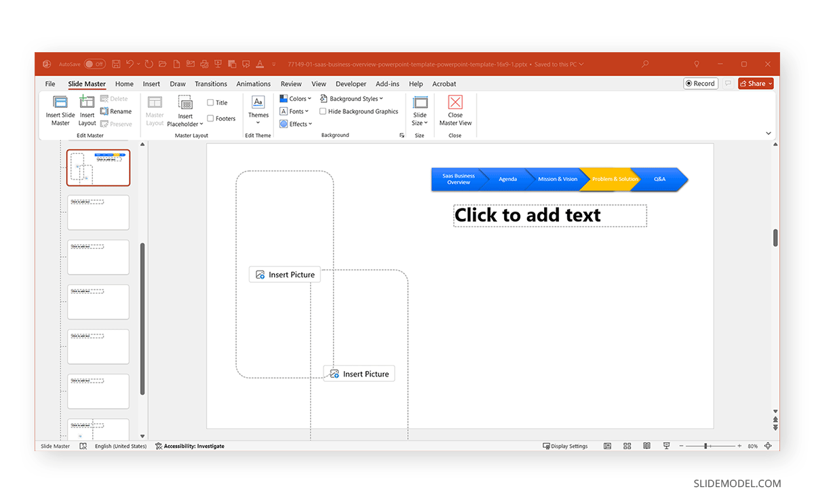Switch to Reading View in status bar
Screen dimensions: 814x504
point(646,446)
